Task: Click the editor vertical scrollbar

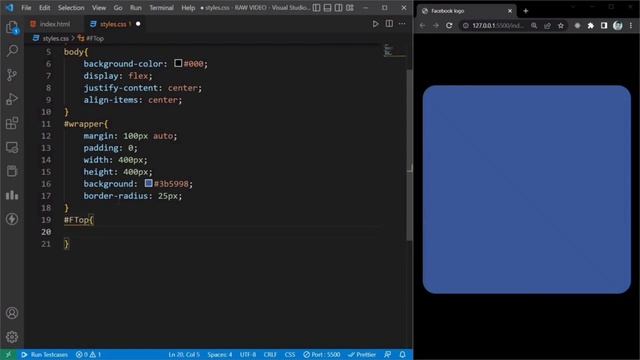Action: point(409,155)
